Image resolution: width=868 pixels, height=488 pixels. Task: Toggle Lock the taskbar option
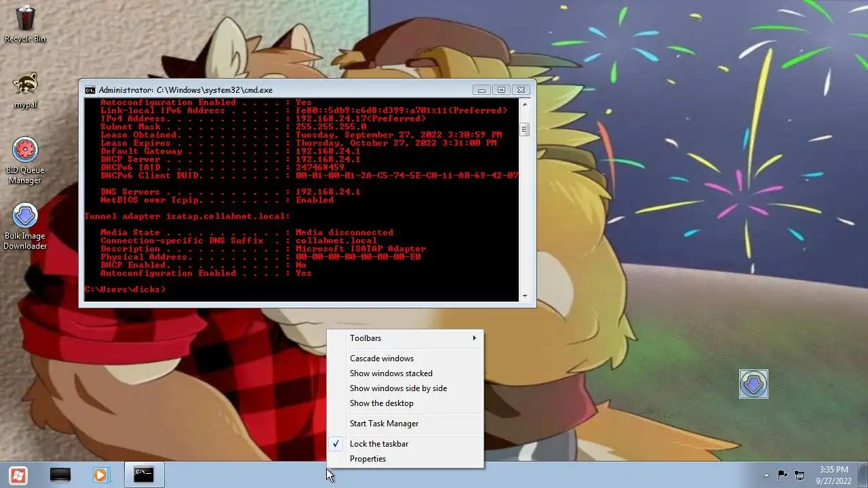tap(406, 444)
